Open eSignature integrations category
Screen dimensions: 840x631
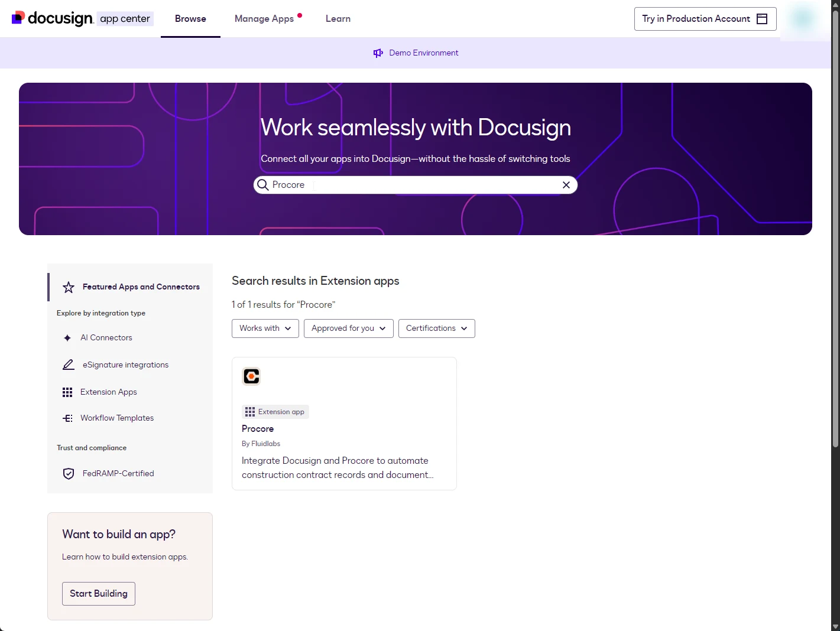click(x=125, y=365)
